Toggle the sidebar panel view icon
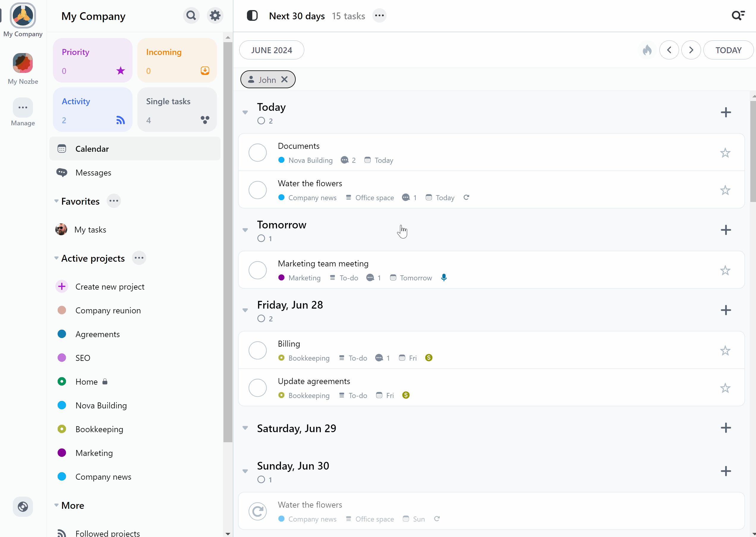The height and width of the screenshot is (537, 756). pyautogui.click(x=252, y=15)
